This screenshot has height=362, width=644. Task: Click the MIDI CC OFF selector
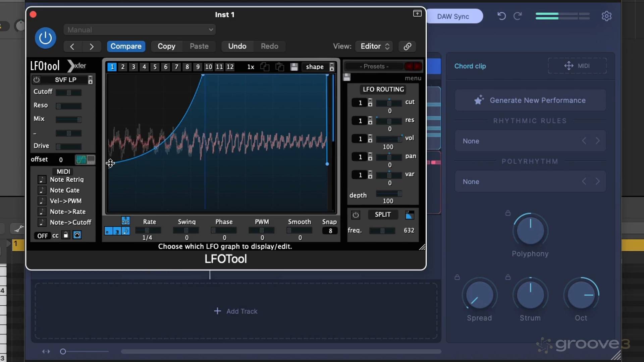click(x=42, y=236)
